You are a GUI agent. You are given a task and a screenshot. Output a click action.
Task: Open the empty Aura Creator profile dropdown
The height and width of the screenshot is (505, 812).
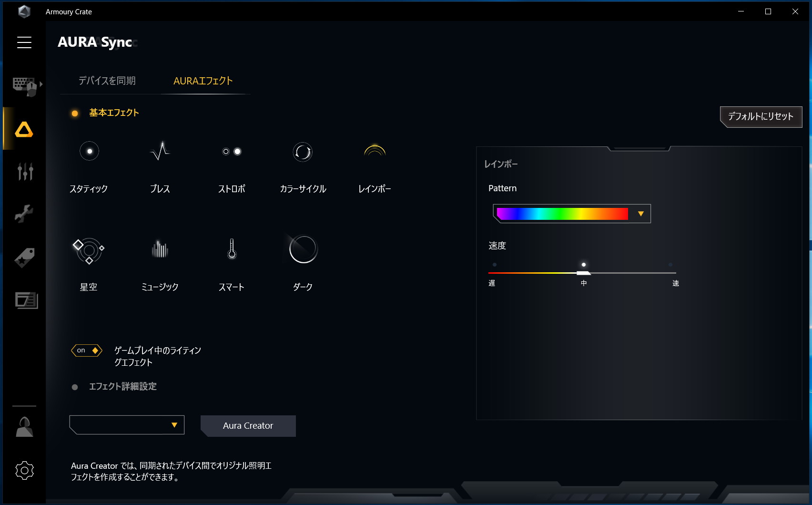(127, 425)
